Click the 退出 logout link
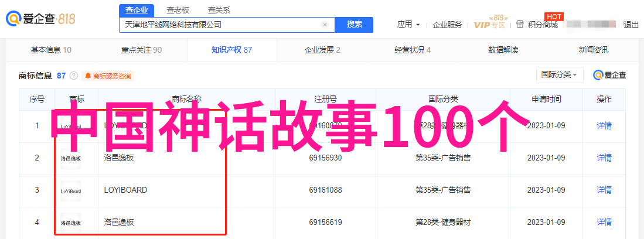Screen dimensions: 644x239 [631, 25]
